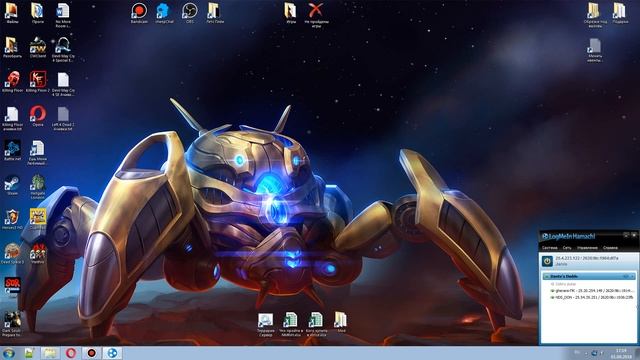Open the Opera taskbar button
640x360 pixels.
tap(71, 353)
